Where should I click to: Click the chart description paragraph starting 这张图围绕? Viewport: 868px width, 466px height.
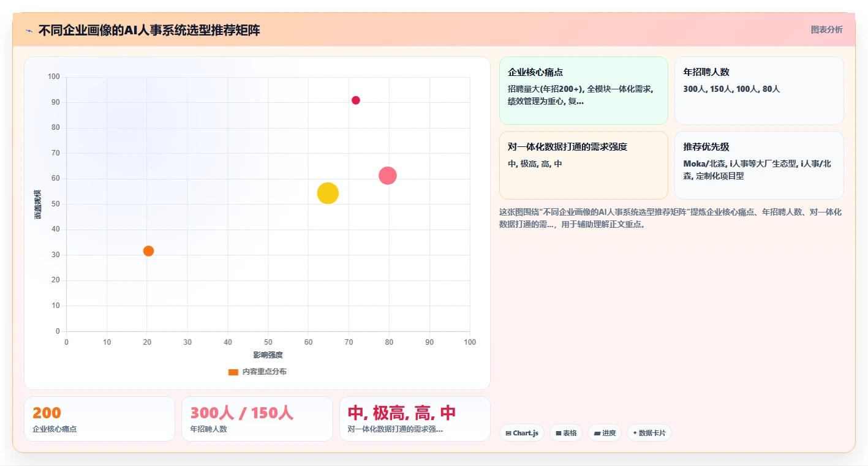(x=671, y=218)
